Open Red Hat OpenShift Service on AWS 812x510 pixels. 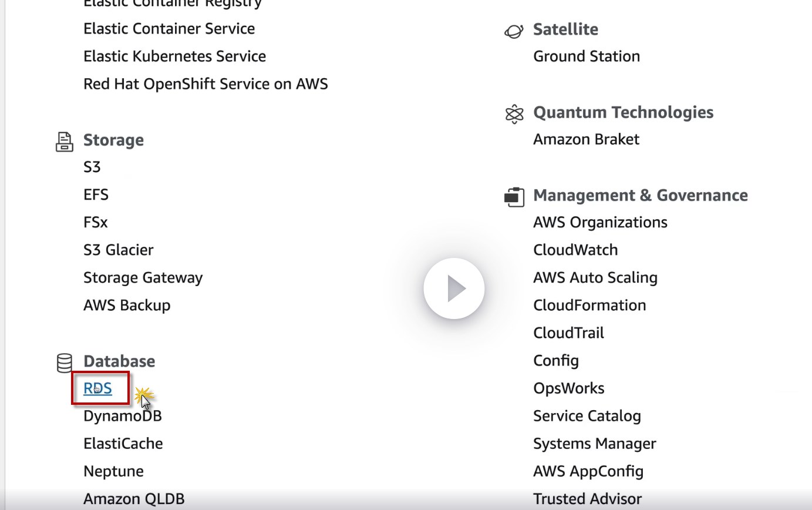[205, 84]
